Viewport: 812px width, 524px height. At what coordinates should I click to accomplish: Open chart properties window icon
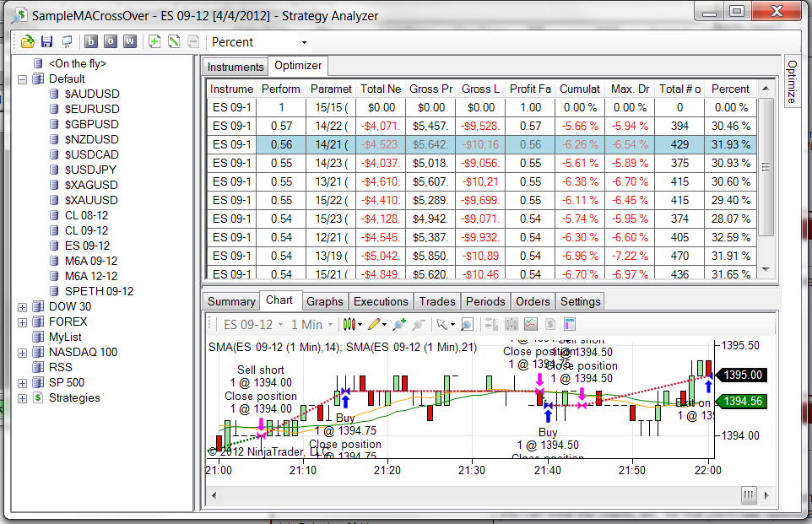570,325
